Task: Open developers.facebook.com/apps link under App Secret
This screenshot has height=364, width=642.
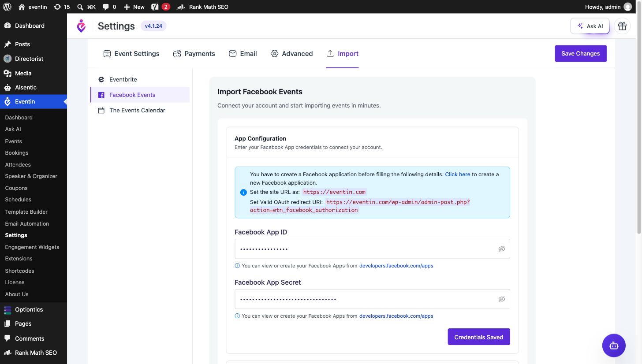Action: tap(396, 316)
